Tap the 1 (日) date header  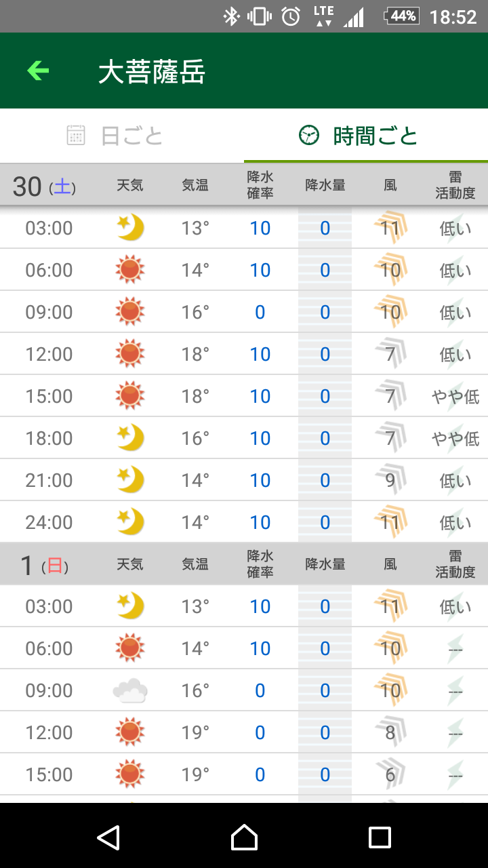45,565
